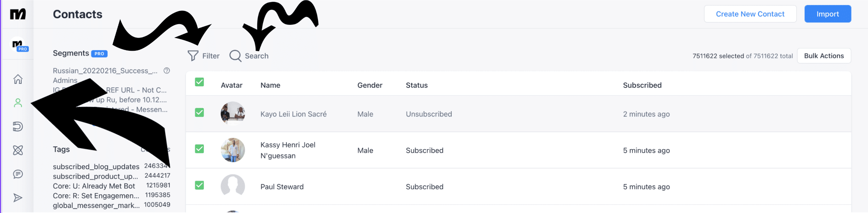Viewport: 868px width, 213px height.
Task: Open the Growth Tools atom icon
Action: pyautogui.click(x=18, y=150)
